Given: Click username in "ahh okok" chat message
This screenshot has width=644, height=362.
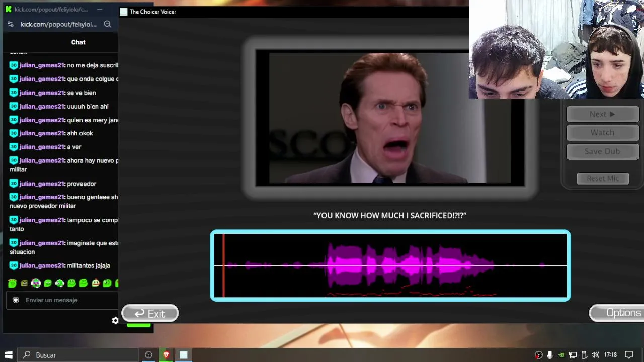Looking at the screenshot, I should (x=42, y=133).
